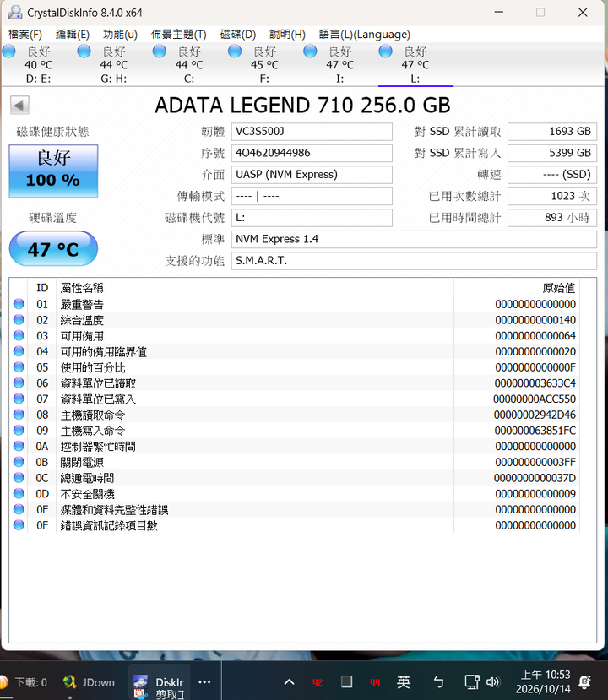Open the 功能(u) menu
The width and height of the screenshot is (608, 700).
click(x=120, y=35)
